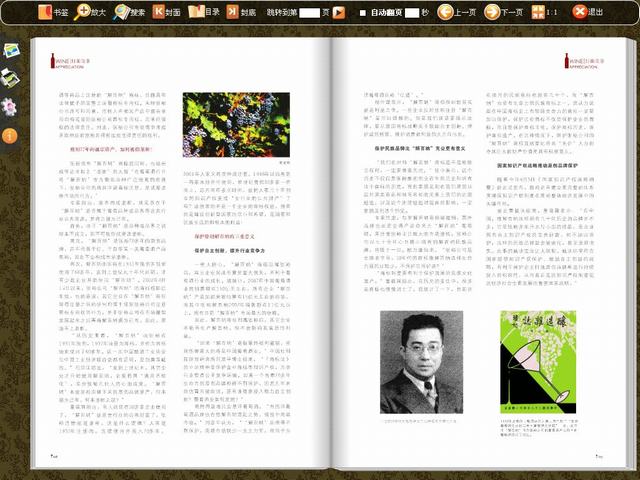
Task: Go to previous page with 上一页
Action: click(x=457, y=12)
